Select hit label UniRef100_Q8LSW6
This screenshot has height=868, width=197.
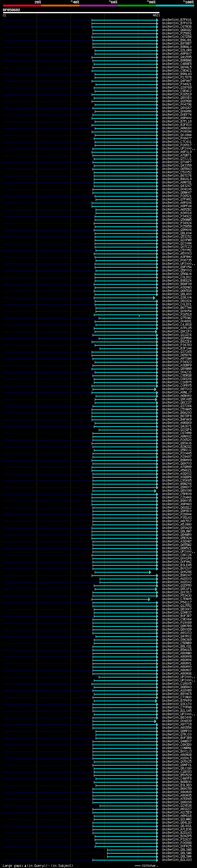coord(177,853)
